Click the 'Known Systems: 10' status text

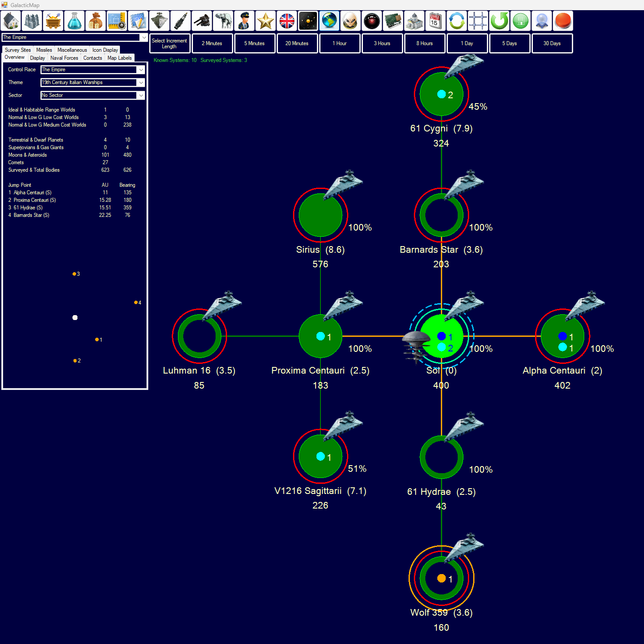click(x=175, y=60)
